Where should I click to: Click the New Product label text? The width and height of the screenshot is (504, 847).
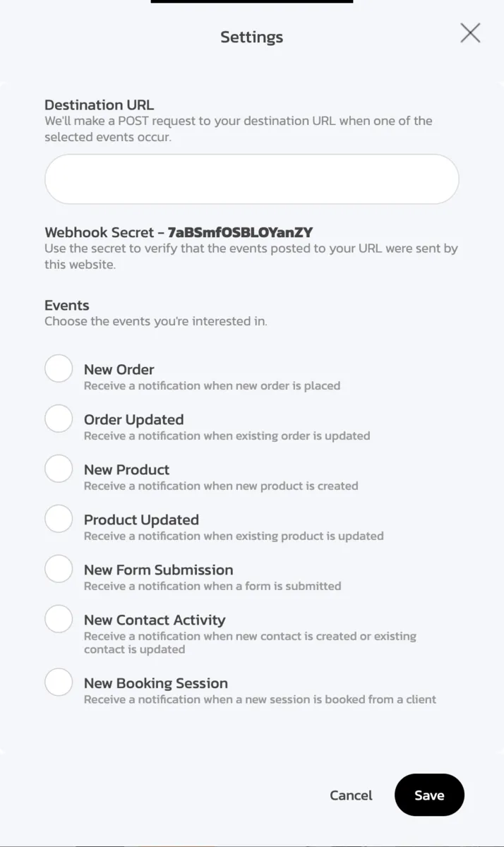tap(126, 469)
